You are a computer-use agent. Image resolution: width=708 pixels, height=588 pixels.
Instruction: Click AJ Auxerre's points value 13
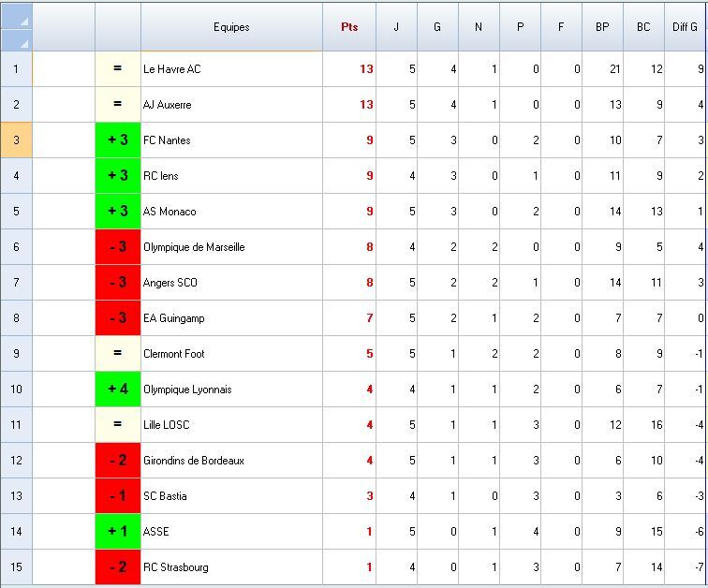pos(366,105)
